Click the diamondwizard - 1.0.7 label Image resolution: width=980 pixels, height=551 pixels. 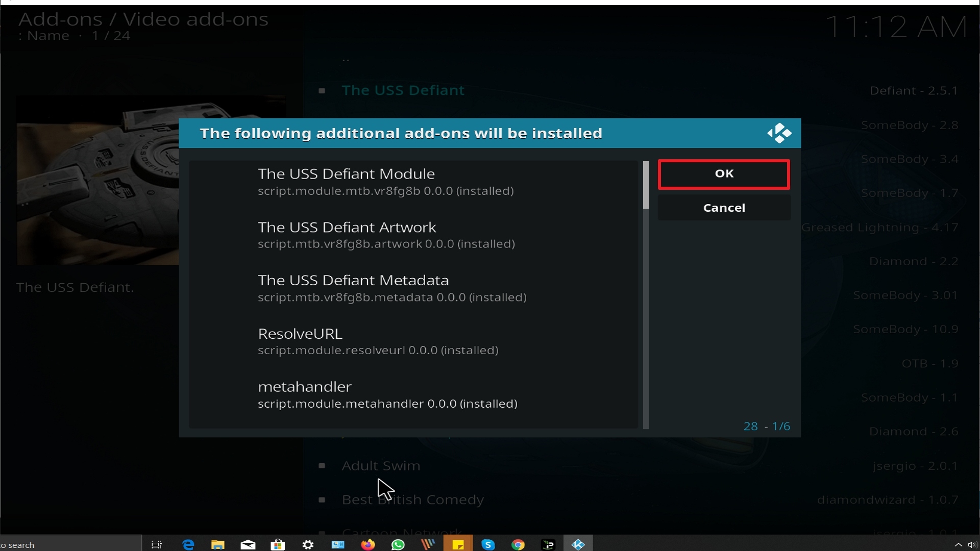tap(888, 500)
